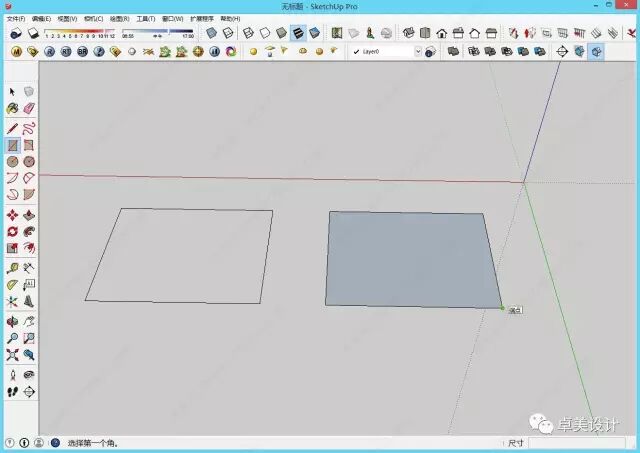Activate the Protractor tool
Image resolution: width=640 pixels, height=453 pixels.
click(x=12, y=284)
